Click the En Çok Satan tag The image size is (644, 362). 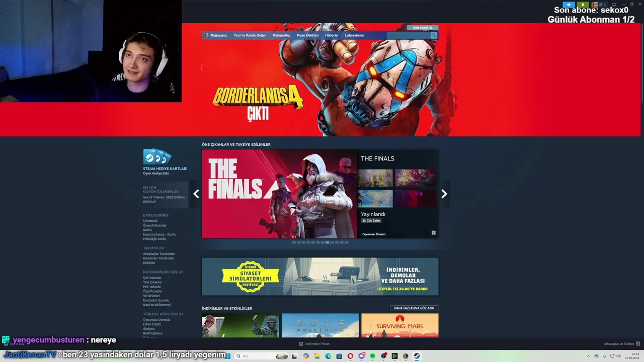(371, 221)
